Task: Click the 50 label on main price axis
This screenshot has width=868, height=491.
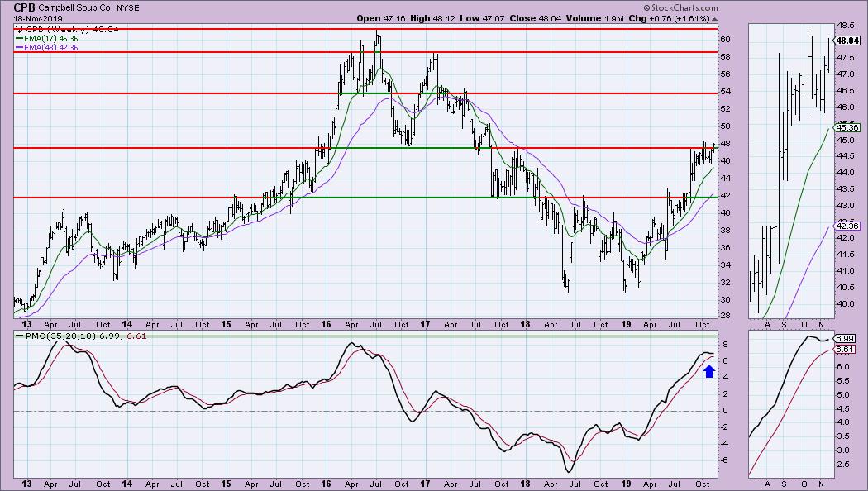Action: tap(726, 126)
